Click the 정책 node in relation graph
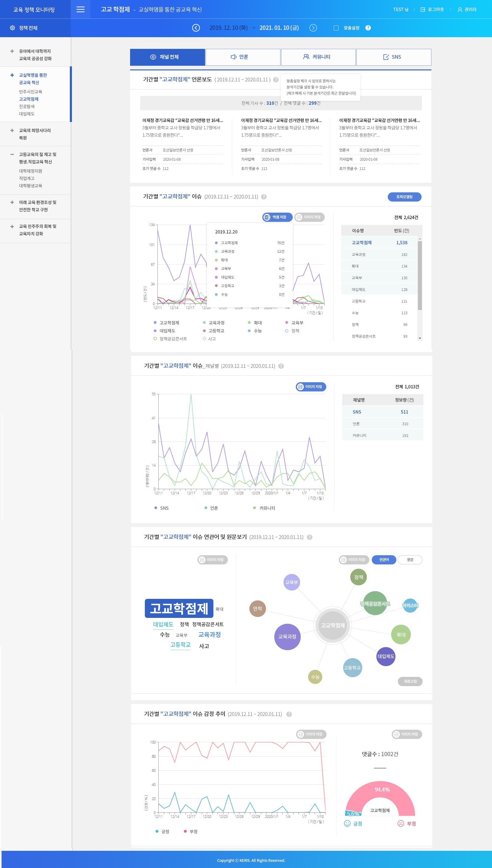The width and height of the screenshot is (492, 868). [x=359, y=577]
